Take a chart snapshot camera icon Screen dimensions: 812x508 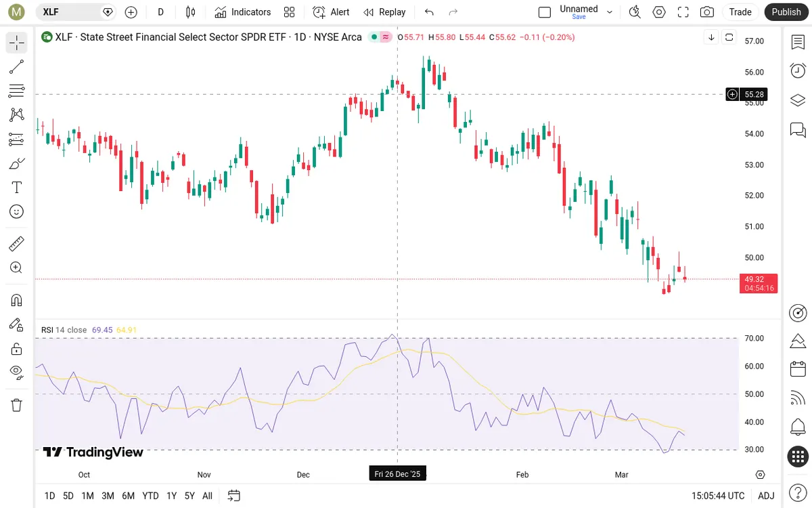pos(707,12)
